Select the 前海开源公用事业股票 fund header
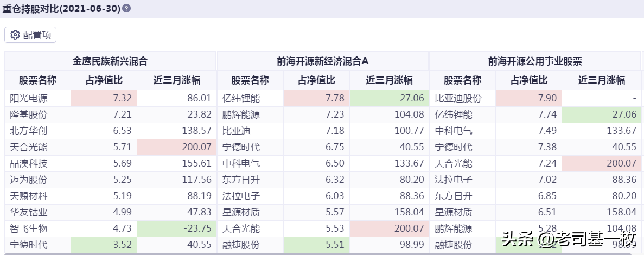The image size is (644, 255). point(535,61)
